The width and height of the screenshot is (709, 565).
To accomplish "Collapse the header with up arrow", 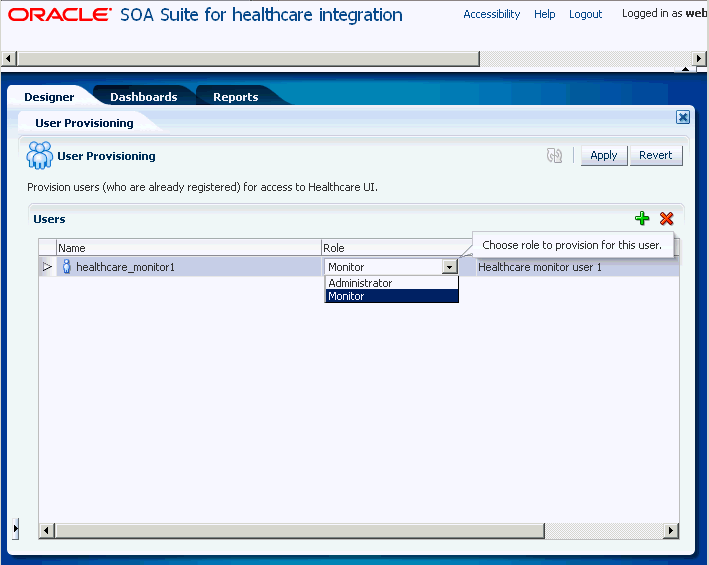I will (685, 69).
